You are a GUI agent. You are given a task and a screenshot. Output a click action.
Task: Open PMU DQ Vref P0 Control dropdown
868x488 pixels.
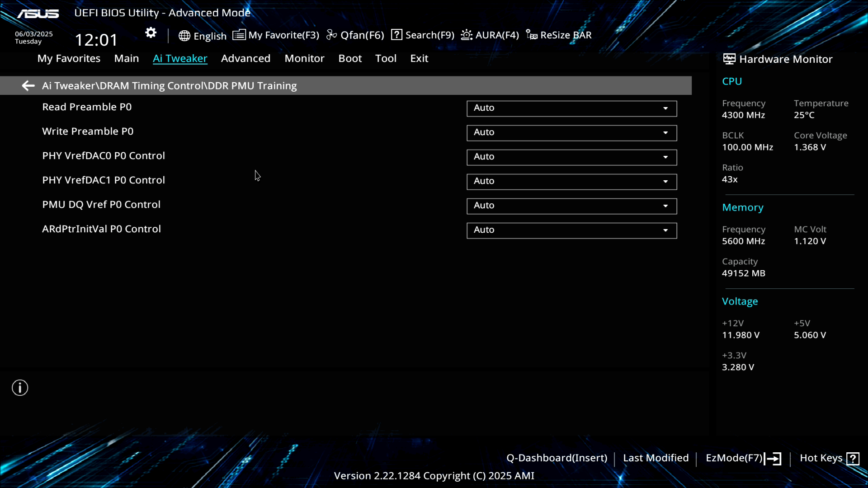(571, 206)
